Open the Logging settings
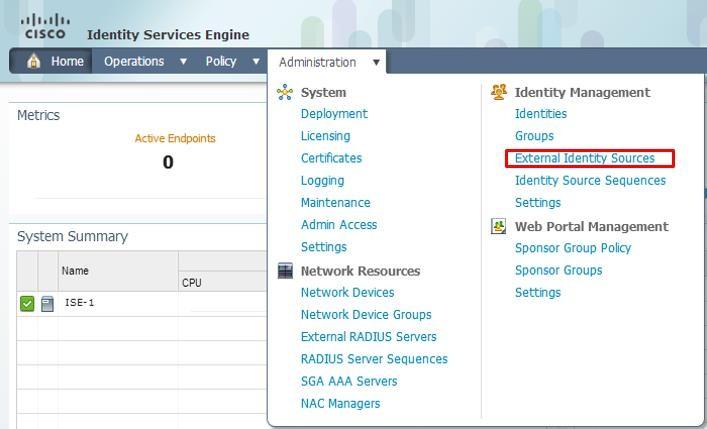This screenshot has height=429, width=707. pyautogui.click(x=322, y=180)
